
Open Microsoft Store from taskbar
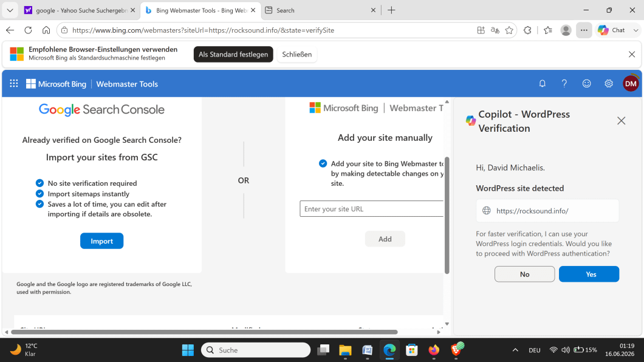click(411, 350)
